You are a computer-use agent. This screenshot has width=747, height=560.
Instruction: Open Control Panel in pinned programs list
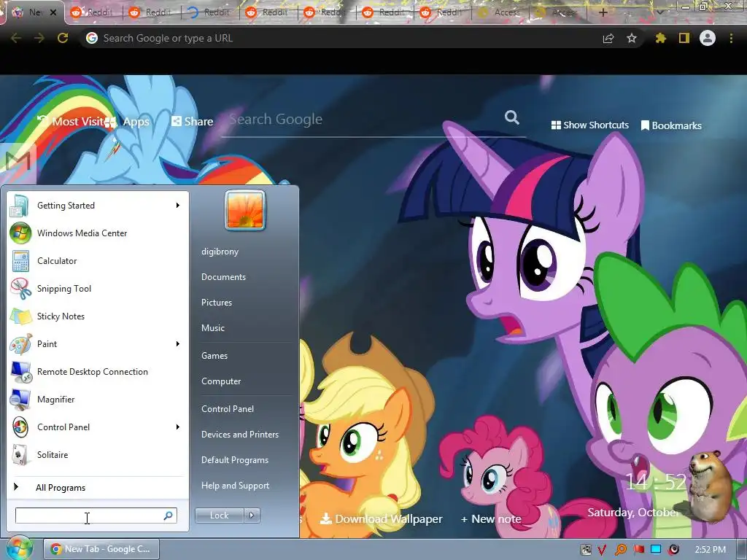coord(98,427)
